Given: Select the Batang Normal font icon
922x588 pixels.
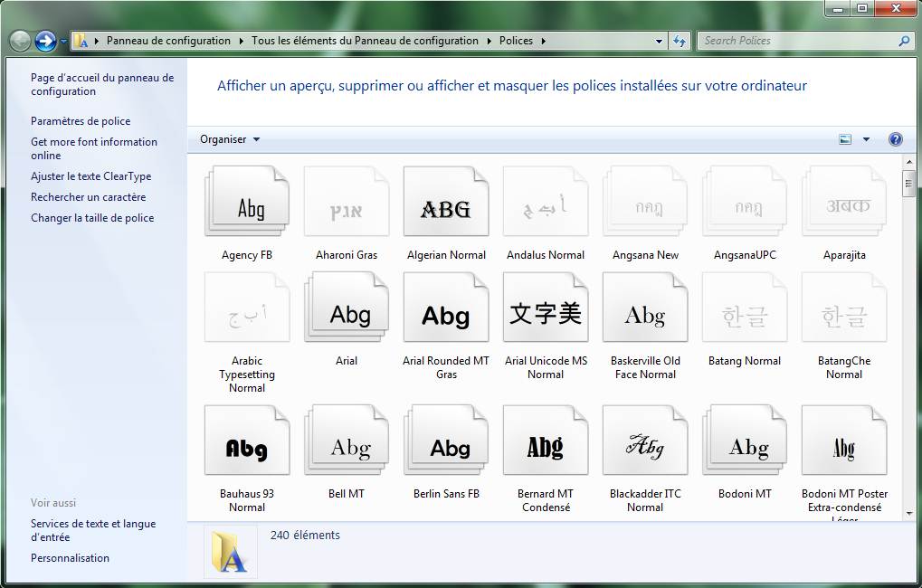Looking at the screenshot, I should click(745, 307).
